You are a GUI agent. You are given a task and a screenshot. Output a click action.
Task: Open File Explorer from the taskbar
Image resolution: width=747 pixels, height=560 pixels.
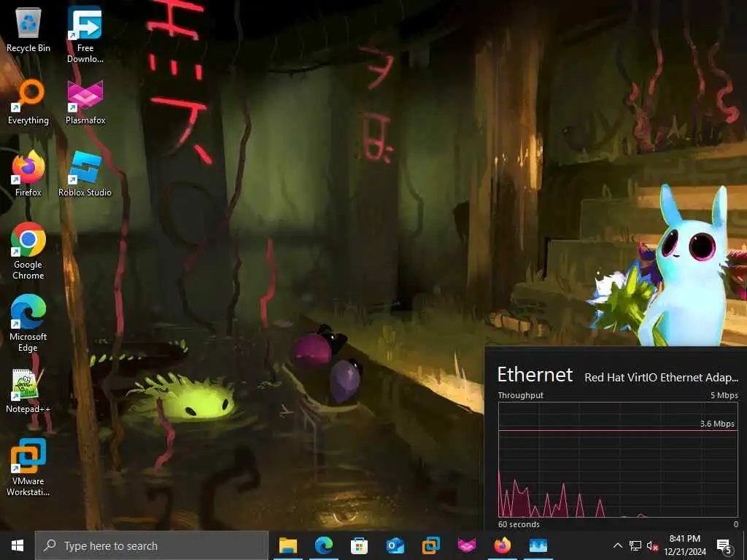click(x=287, y=545)
